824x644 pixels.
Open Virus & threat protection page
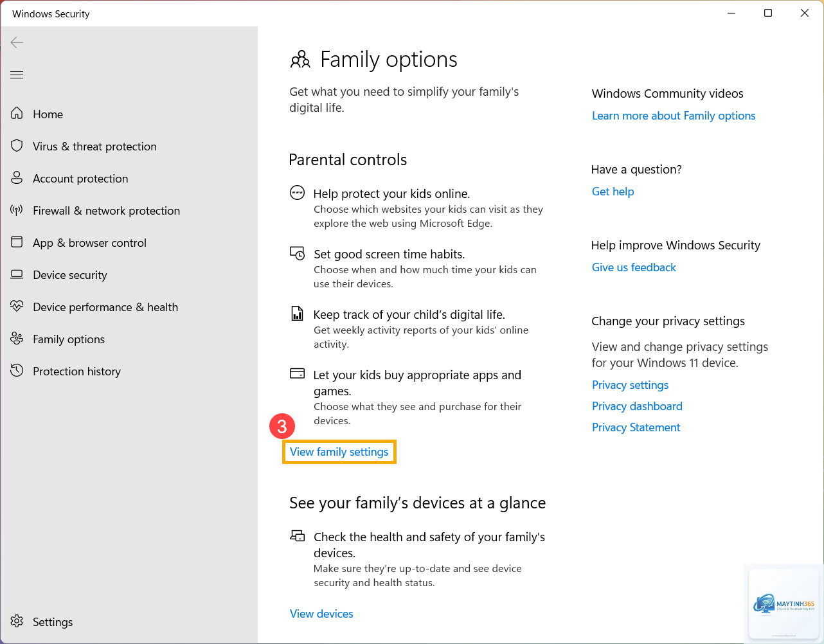[x=129, y=146]
